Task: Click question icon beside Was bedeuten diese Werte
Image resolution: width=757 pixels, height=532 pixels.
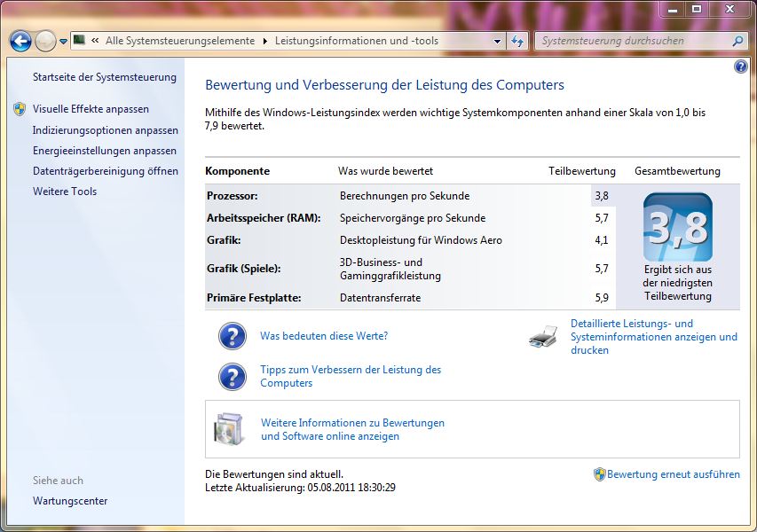Action: (233, 336)
